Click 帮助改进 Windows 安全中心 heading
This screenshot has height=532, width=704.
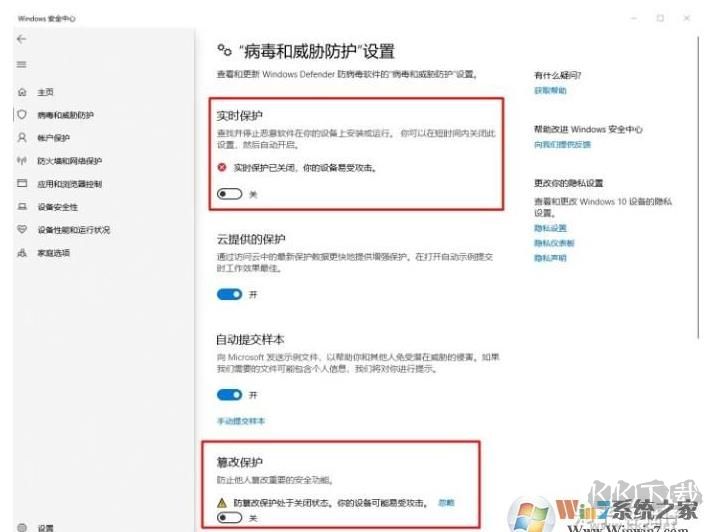pyautogui.click(x=588, y=129)
